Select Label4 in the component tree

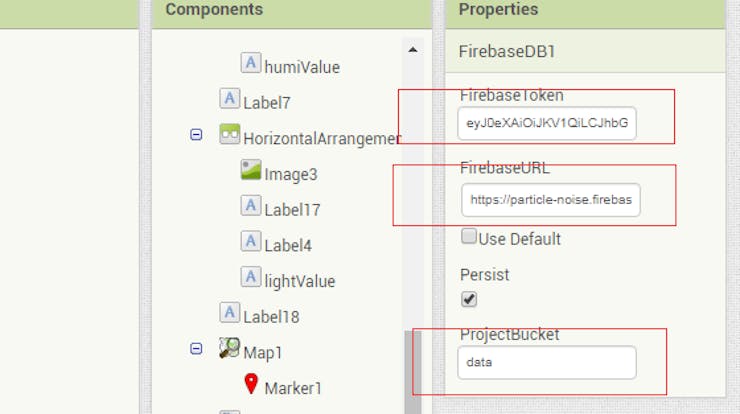coord(288,245)
